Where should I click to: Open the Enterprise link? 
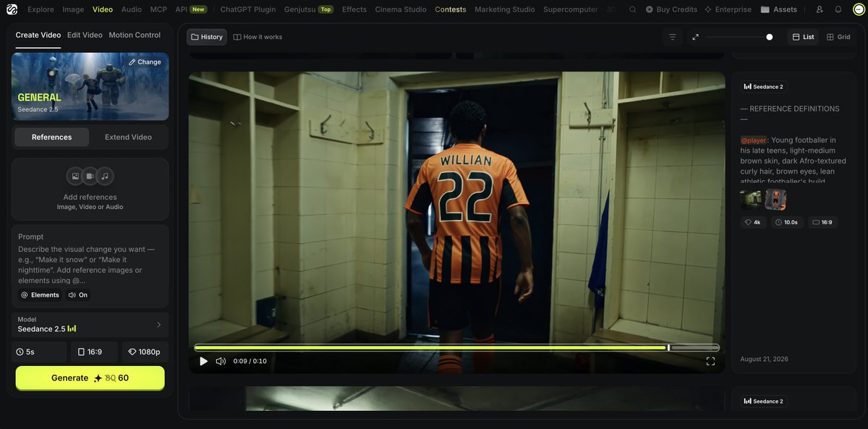(728, 9)
